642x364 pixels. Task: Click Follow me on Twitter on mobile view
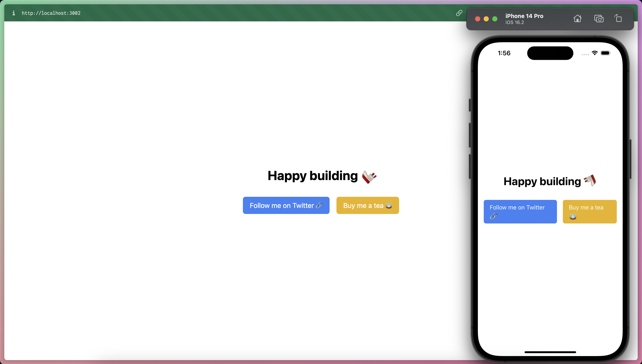tap(520, 212)
